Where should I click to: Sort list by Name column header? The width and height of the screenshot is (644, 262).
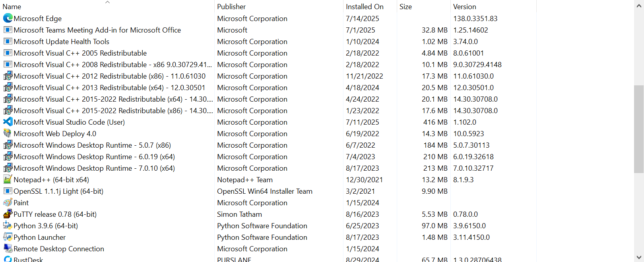(x=12, y=7)
